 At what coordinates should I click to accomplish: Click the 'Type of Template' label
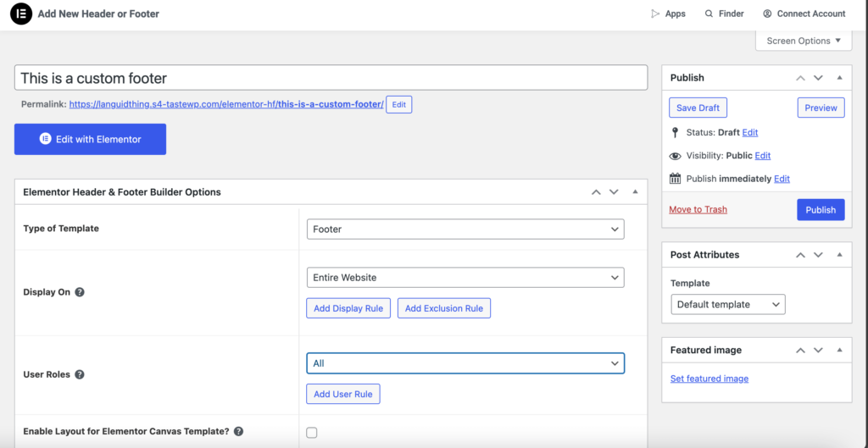(x=61, y=229)
